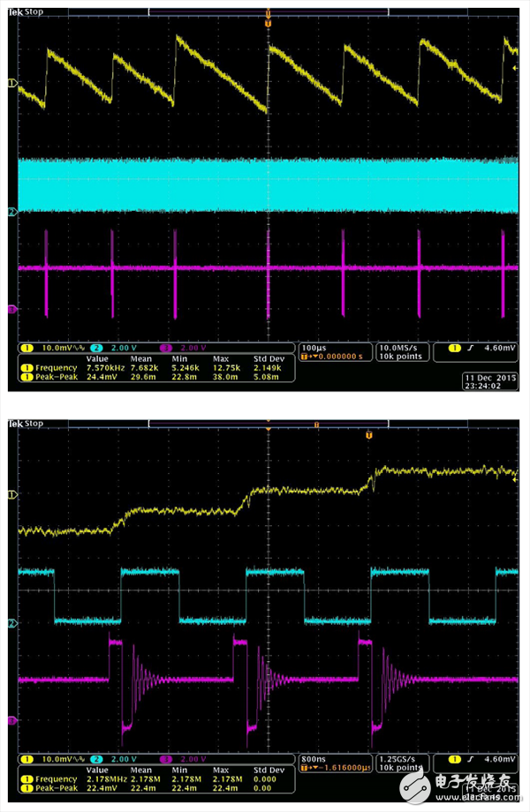Viewport: 530px width, 812px height.
Task: Click channel 3 ground marker in top capture
Action: (12, 309)
